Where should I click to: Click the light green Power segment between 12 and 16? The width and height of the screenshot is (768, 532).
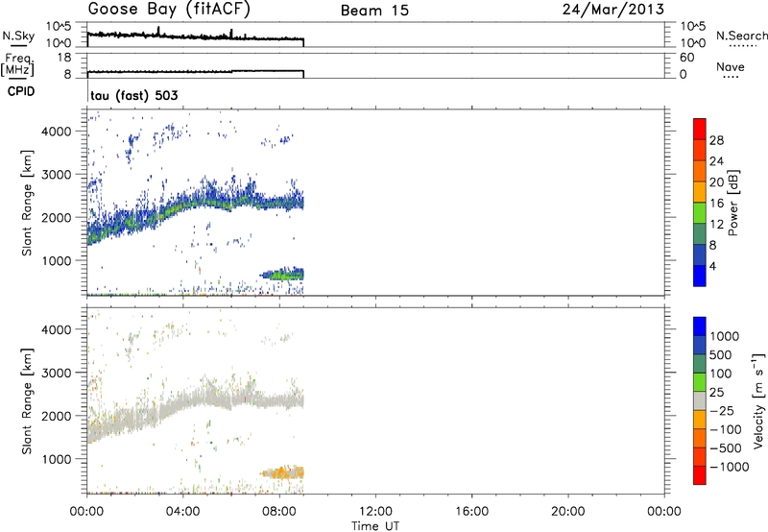click(x=700, y=212)
